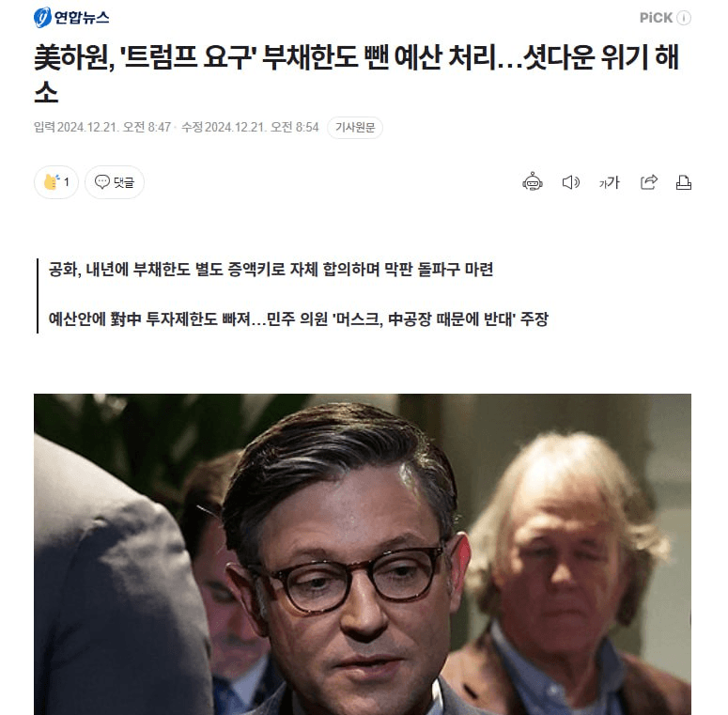Print the article using the printer icon
Image resolution: width=728 pixels, height=715 pixels.
point(684,182)
